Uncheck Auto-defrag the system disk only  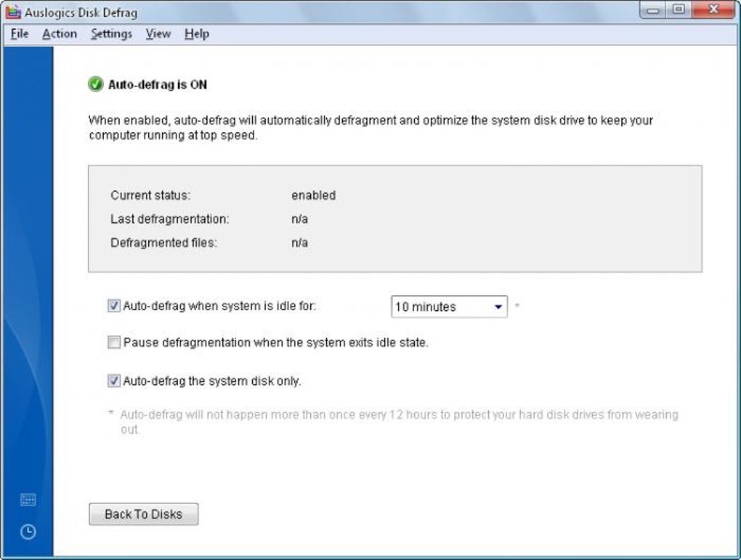113,381
